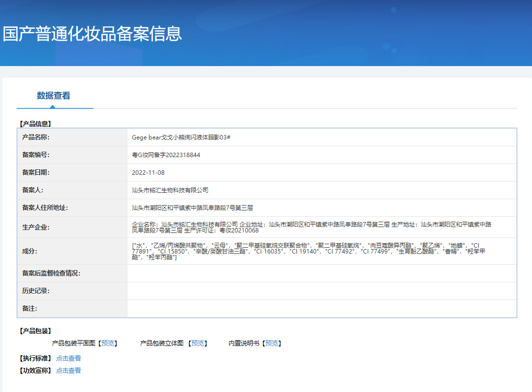Select the 备注 label cell
The image size is (532, 392).
pyautogui.click(x=73, y=308)
